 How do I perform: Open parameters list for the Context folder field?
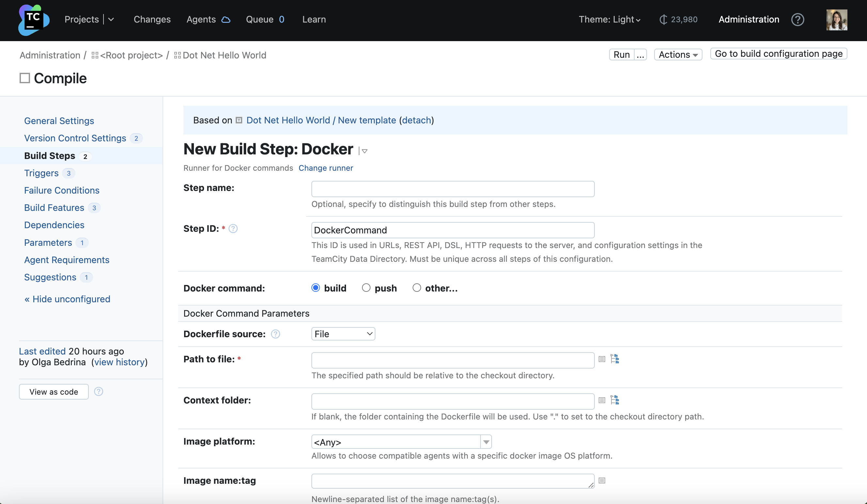[x=601, y=400]
